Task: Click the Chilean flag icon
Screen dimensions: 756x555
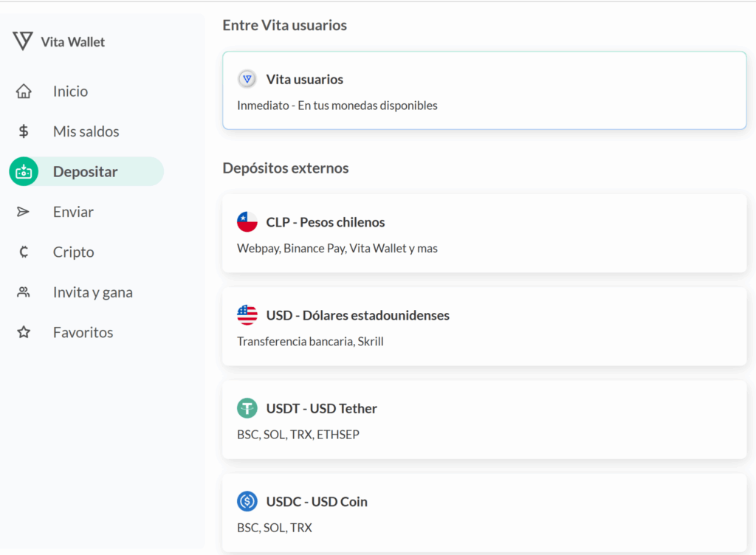Action: pos(247,222)
